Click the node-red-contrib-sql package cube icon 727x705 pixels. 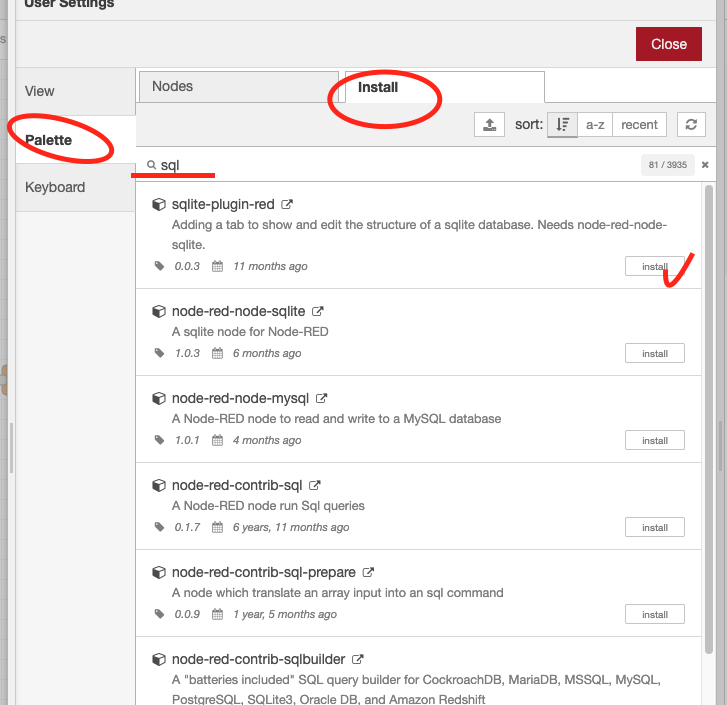click(159, 485)
